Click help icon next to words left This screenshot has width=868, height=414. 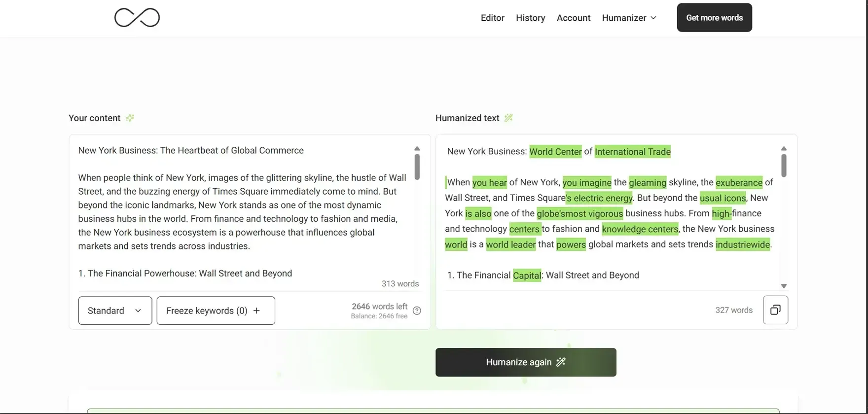417,310
